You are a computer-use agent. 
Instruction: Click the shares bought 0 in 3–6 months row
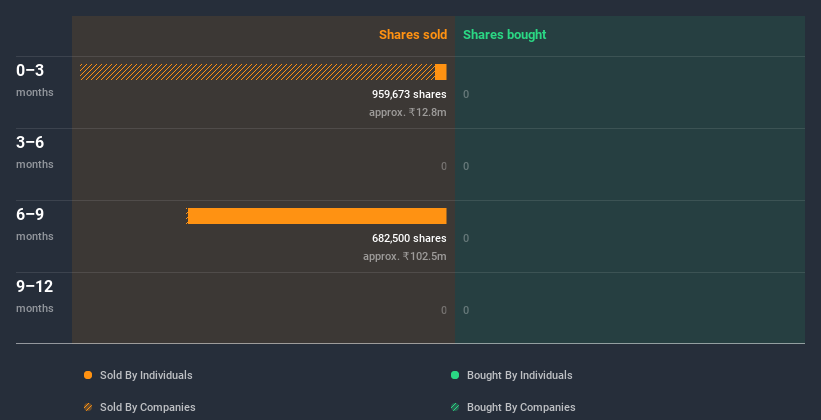click(466, 167)
